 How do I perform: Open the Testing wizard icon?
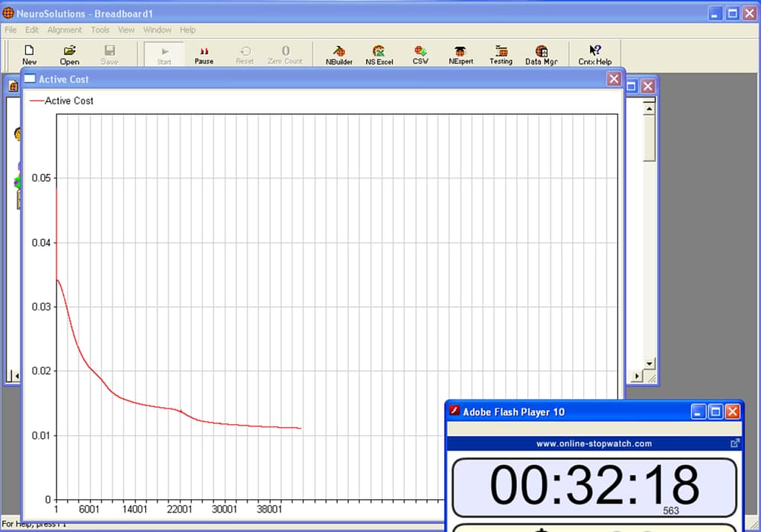pyautogui.click(x=501, y=54)
